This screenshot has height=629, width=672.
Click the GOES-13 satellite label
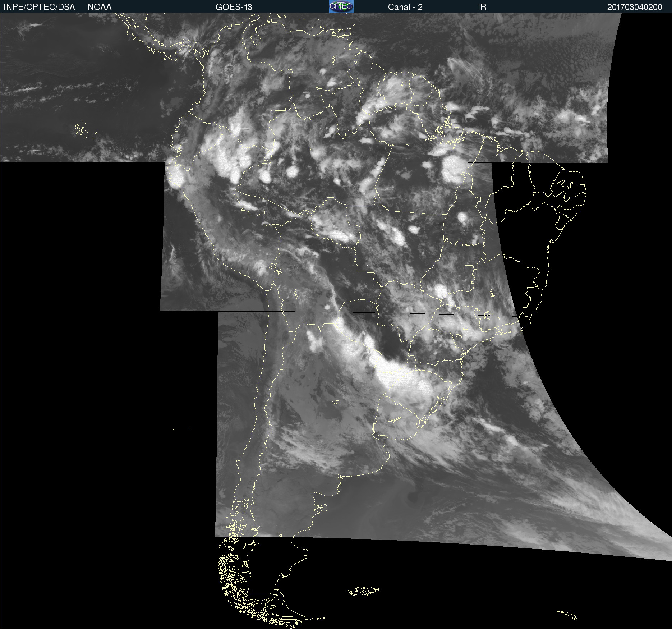coord(234,7)
